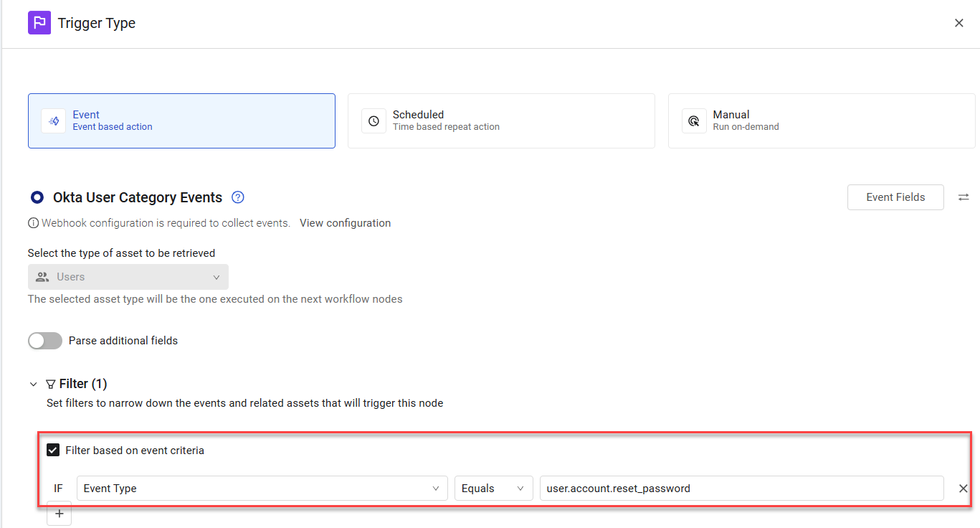Click the Scheduled clock icon

tap(374, 121)
